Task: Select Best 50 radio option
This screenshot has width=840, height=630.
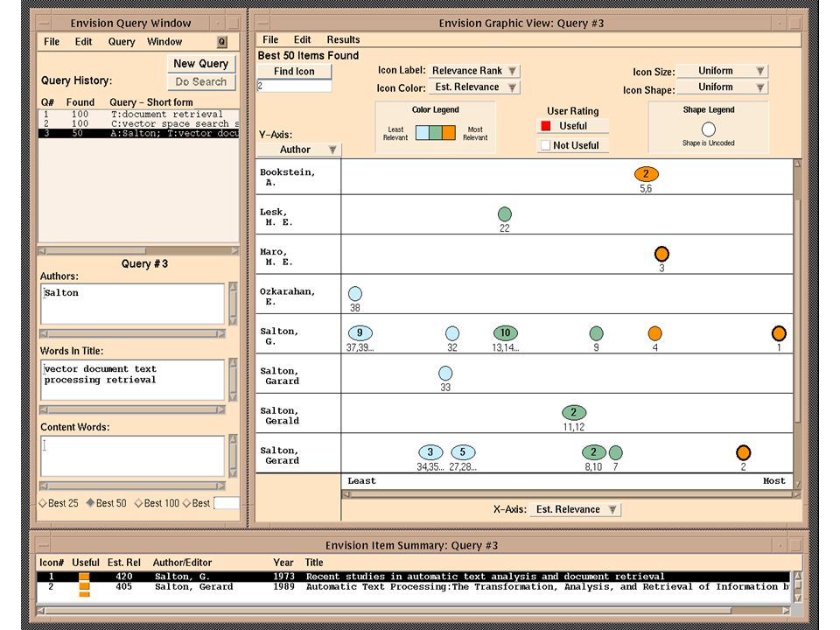Action: point(107,503)
